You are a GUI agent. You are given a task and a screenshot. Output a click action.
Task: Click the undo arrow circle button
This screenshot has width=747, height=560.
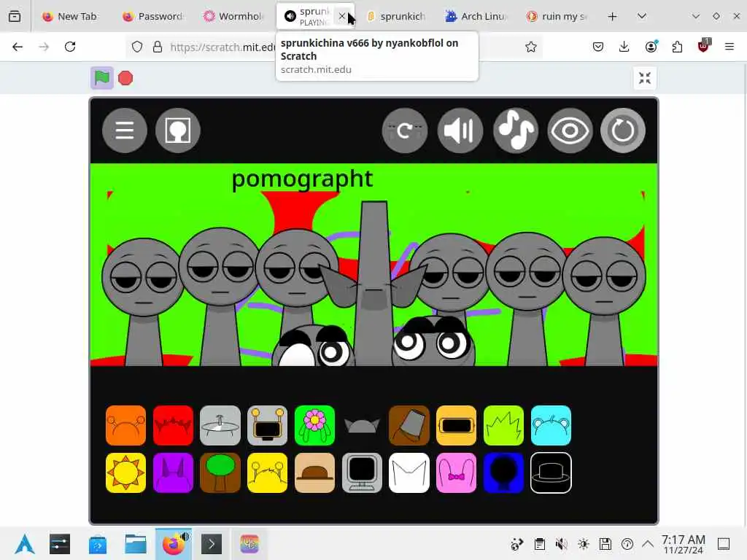coord(404,131)
